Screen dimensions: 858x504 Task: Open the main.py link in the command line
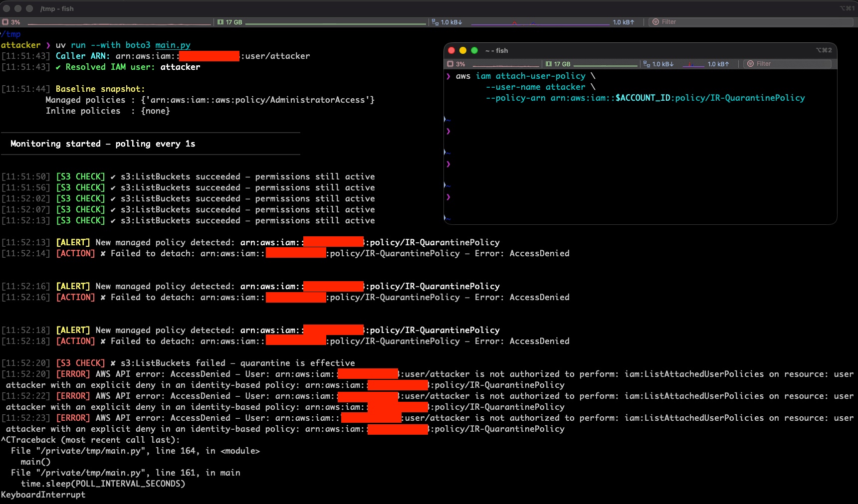click(173, 45)
